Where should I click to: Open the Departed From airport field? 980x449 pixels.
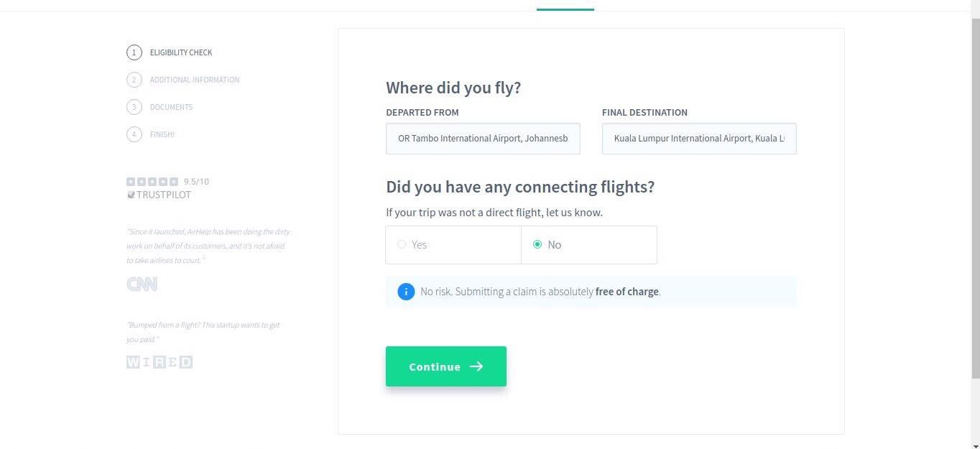pos(483,138)
